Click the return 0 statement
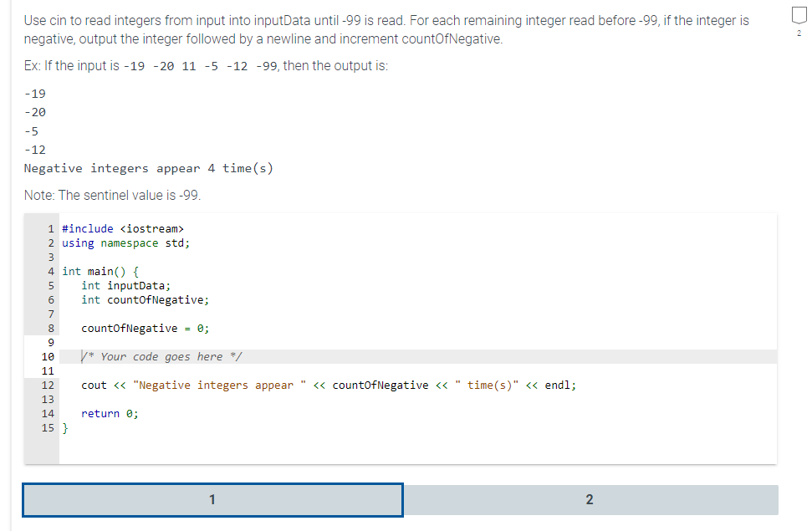Image resolution: width=812 pixels, height=531 pixels. 109,413
